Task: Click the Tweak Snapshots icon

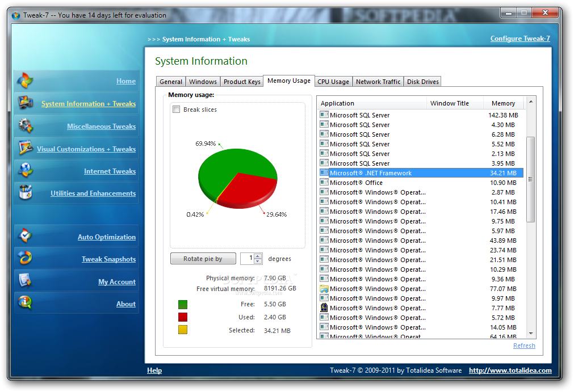Action: pyautogui.click(x=25, y=258)
